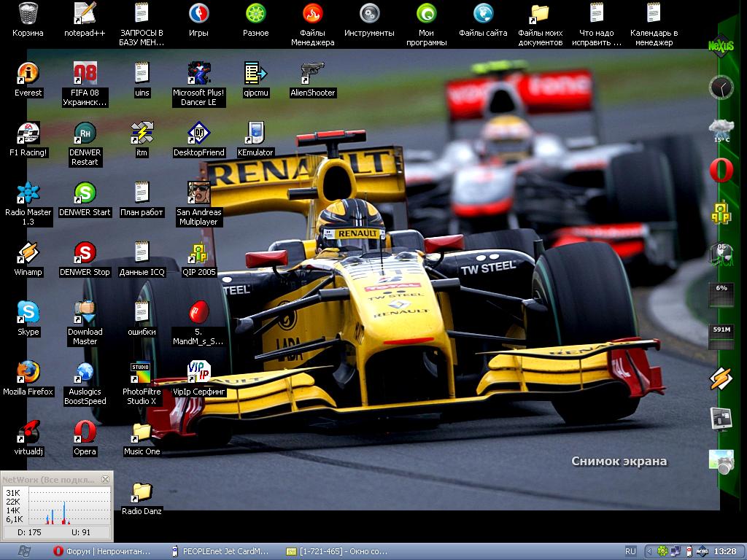Click the Windows Start button

(x=23, y=551)
